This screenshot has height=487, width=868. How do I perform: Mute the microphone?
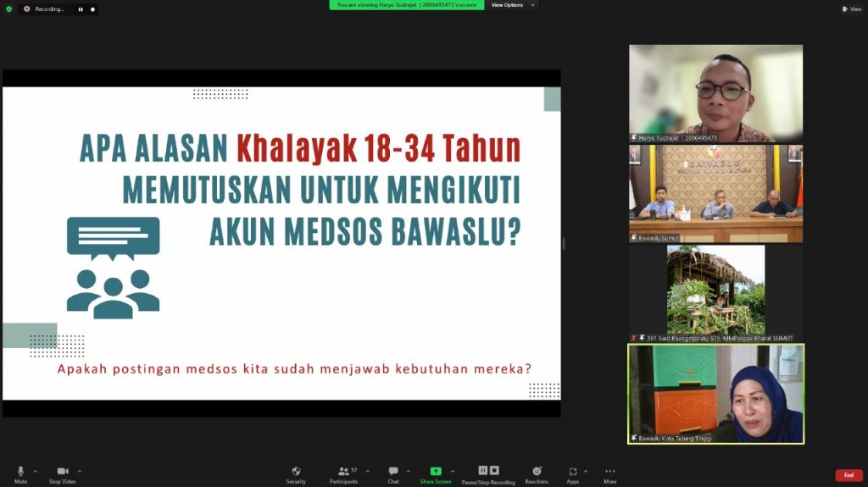20,473
